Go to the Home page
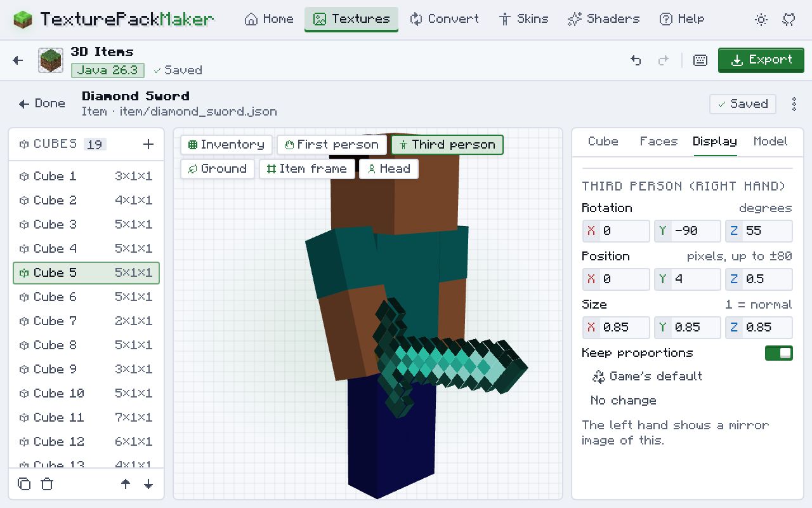 click(x=269, y=19)
